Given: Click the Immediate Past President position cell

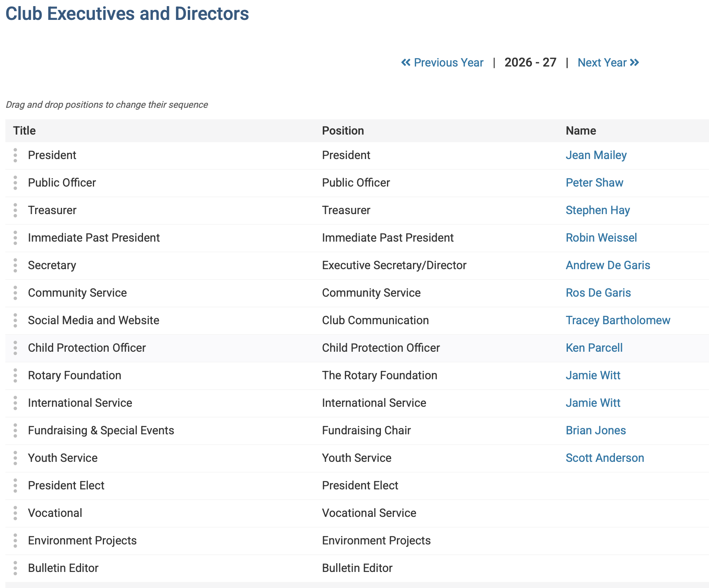Looking at the screenshot, I should click(388, 238).
